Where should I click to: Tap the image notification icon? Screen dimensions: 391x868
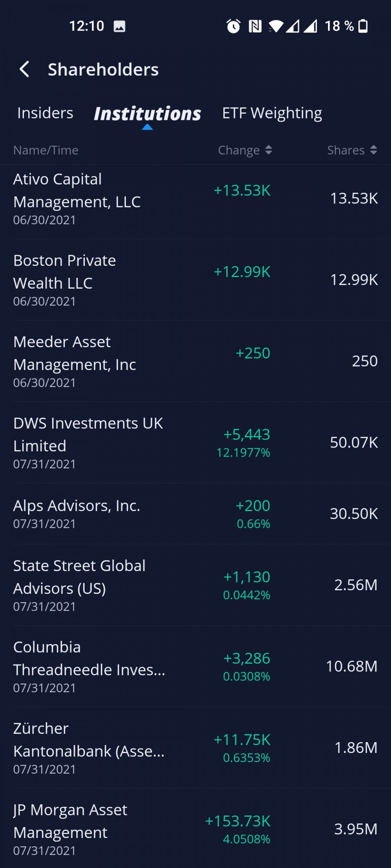[x=119, y=26]
